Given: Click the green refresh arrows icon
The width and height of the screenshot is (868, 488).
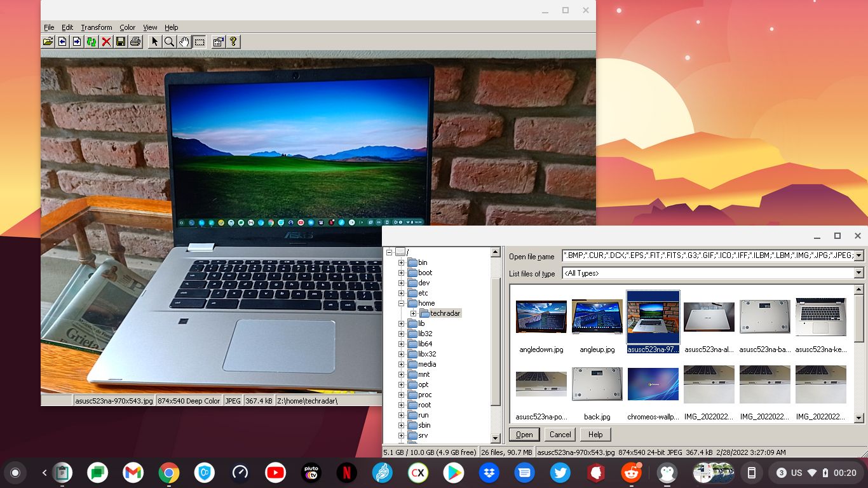Looking at the screenshot, I should pyautogui.click(x=92, y=42).
